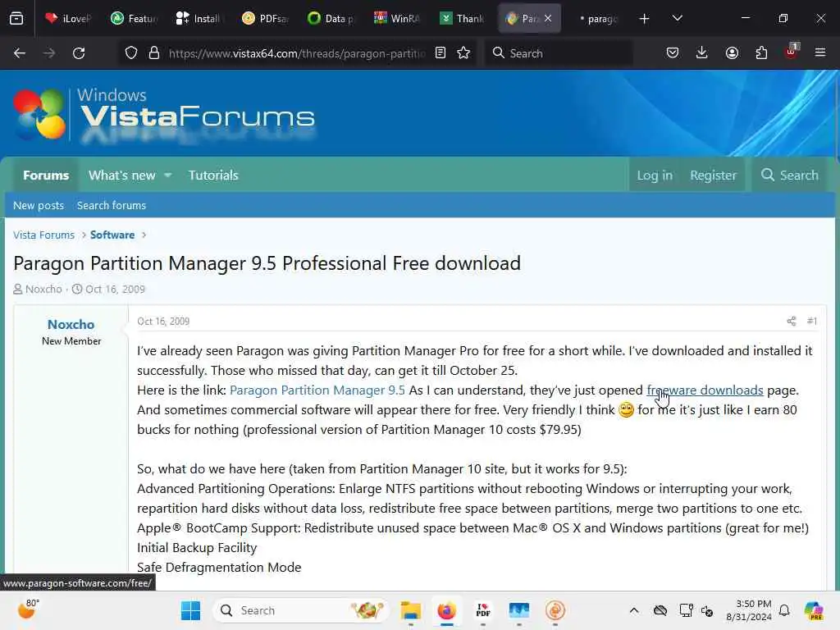840x630 pixels.
Task: Open the downloads panel
Action: pyautogui.click(x=702, y=53)
